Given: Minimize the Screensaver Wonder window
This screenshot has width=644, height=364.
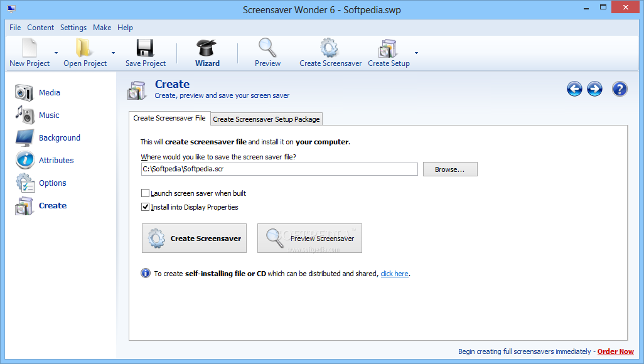Looking at the screenshot, I should click(x=586, y=8).
